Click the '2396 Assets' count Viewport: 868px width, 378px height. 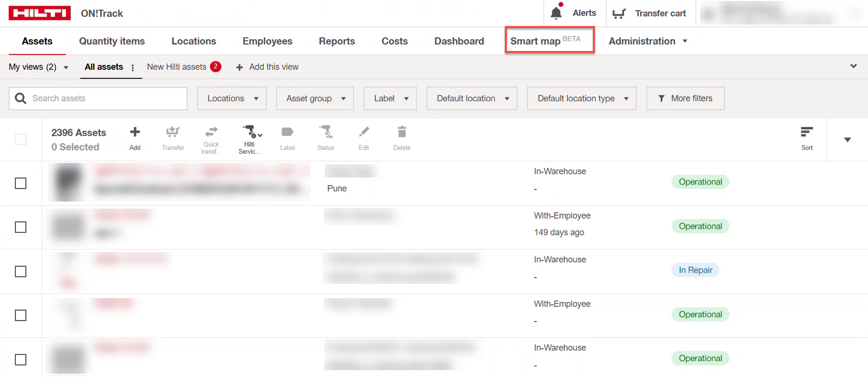(x=78, y=133)
